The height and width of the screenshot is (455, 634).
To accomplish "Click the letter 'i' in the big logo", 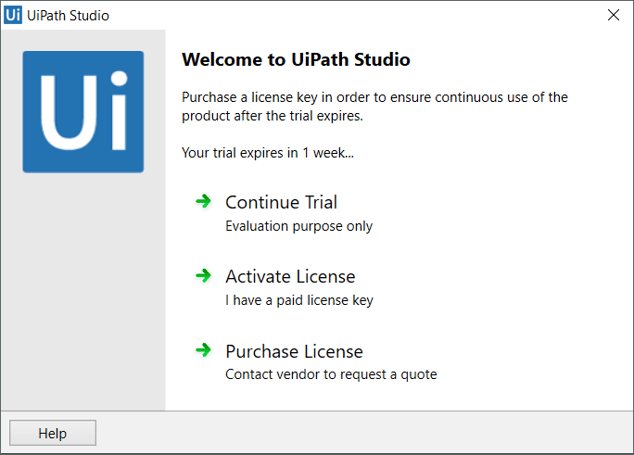I will pyautogui.click(x=119, y=110).
